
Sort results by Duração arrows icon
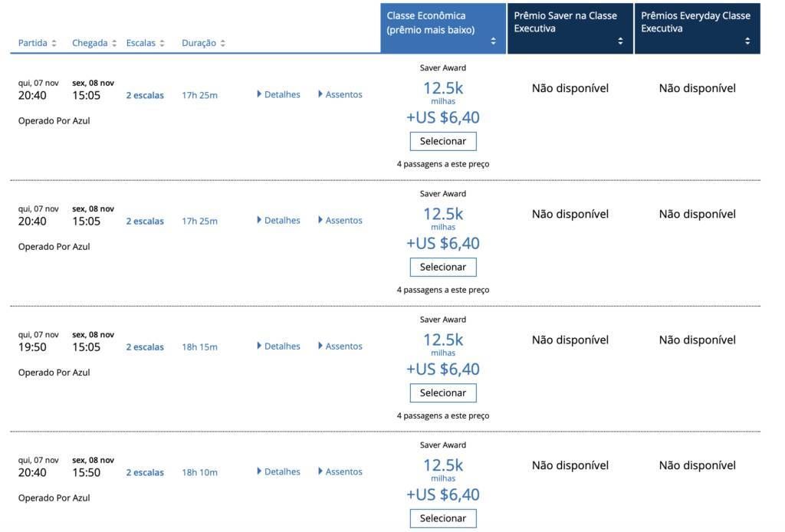[x=222, y=44]
